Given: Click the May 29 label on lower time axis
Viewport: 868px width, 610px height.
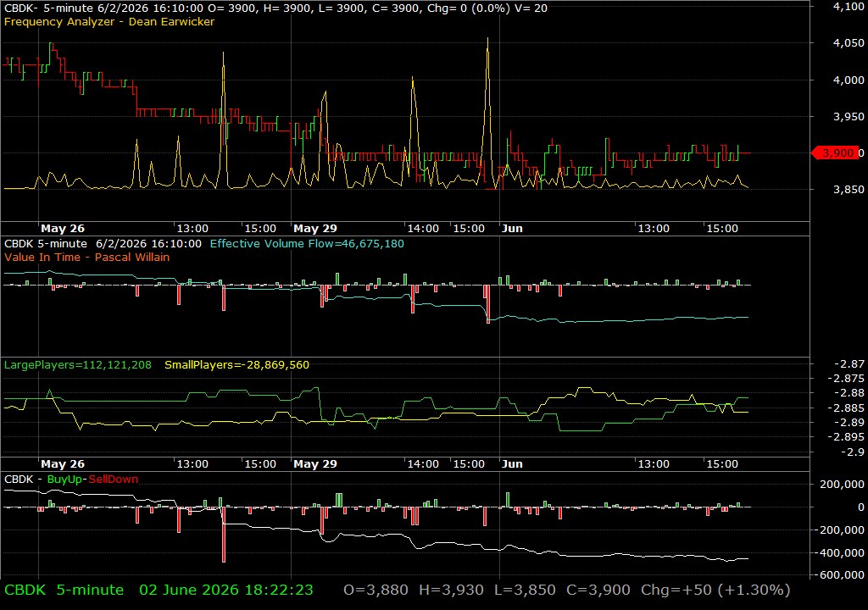Looking at the screenshot, I should [x=315, y=464].
